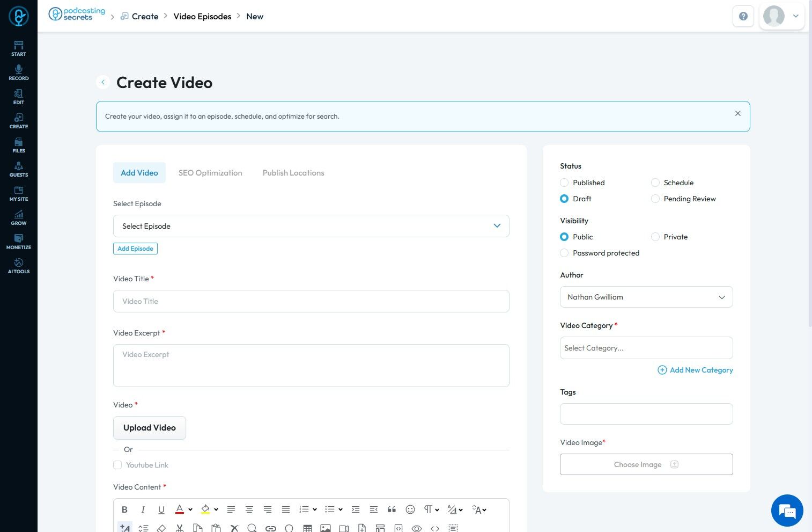
Task: Open the Video Category selector
Action: [646, 348]
